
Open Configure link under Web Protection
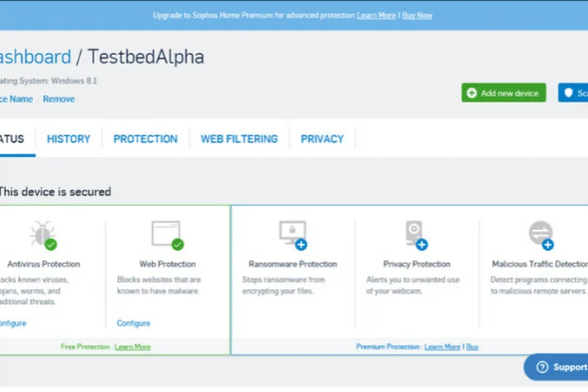coord(133,323)
